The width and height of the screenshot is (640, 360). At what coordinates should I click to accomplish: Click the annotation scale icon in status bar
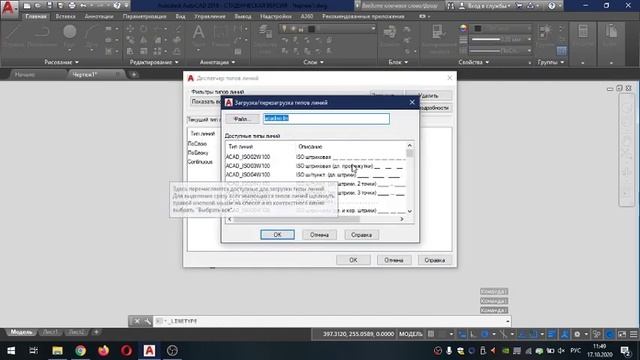point(564,334)
